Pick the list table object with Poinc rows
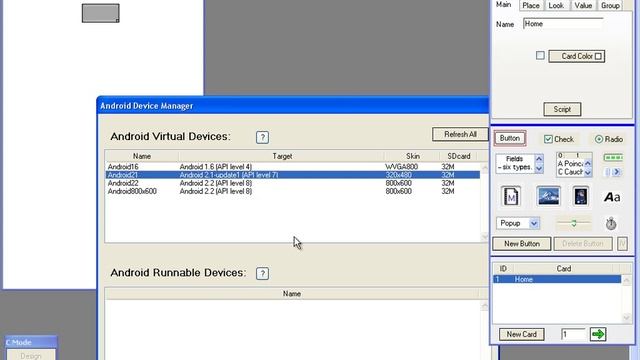This screenshot has width=640, height=360. (574, 164)
